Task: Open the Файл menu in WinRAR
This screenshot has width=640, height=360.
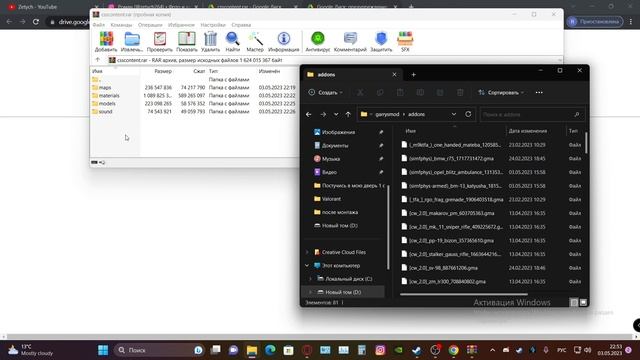Action: tap(98, 25)
